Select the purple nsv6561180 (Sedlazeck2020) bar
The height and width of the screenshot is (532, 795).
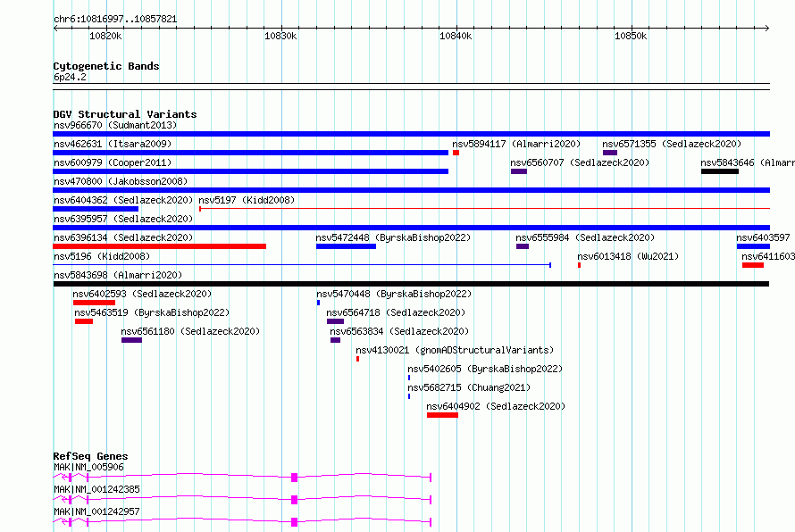[x=131, y=340]
